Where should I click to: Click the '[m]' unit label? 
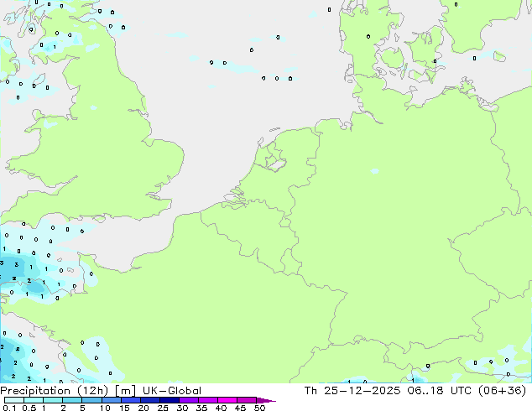125,391
